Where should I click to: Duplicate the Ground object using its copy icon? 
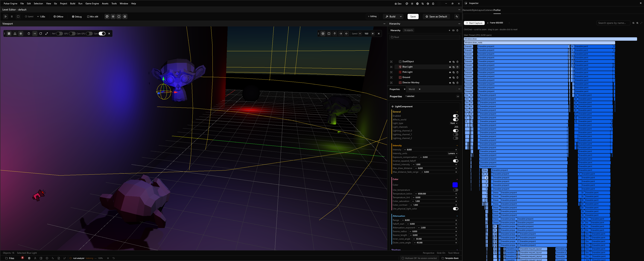(x=453, y=77)
